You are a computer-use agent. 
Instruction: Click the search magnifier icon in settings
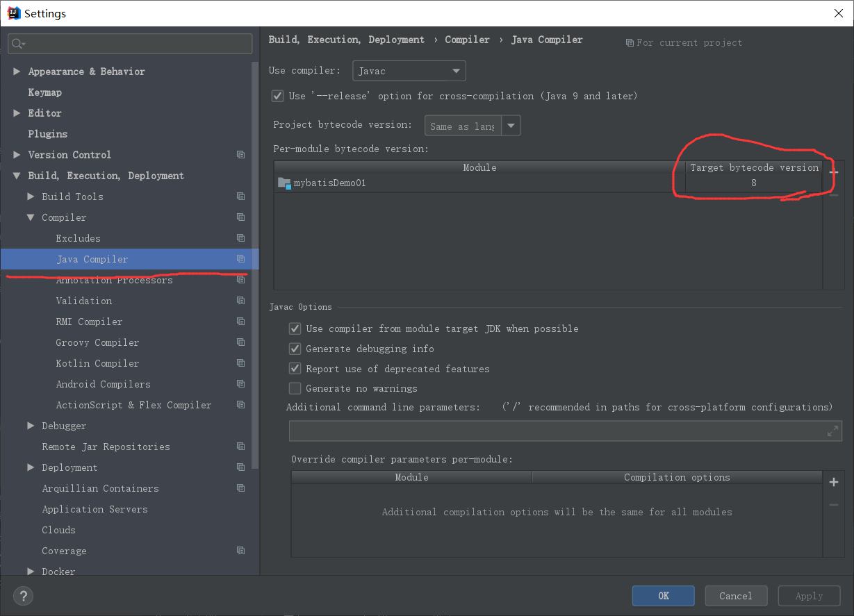click(18, 44)
